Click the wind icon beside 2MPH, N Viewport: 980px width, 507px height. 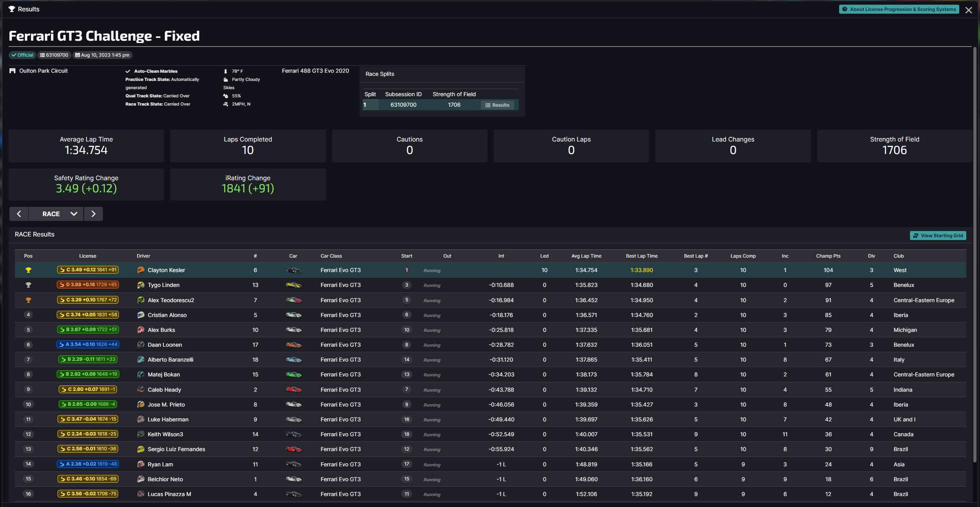pos(225,104)
